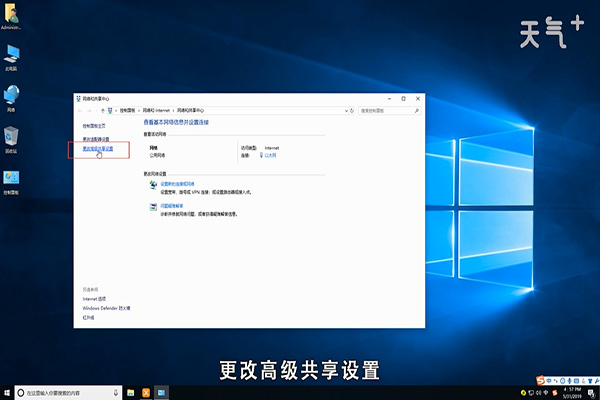Image resolution: width=600 pixels, height=400 pixels.
Task: Click the 网络和 Internet breadcrumb segment
Action: coord(156,111)
